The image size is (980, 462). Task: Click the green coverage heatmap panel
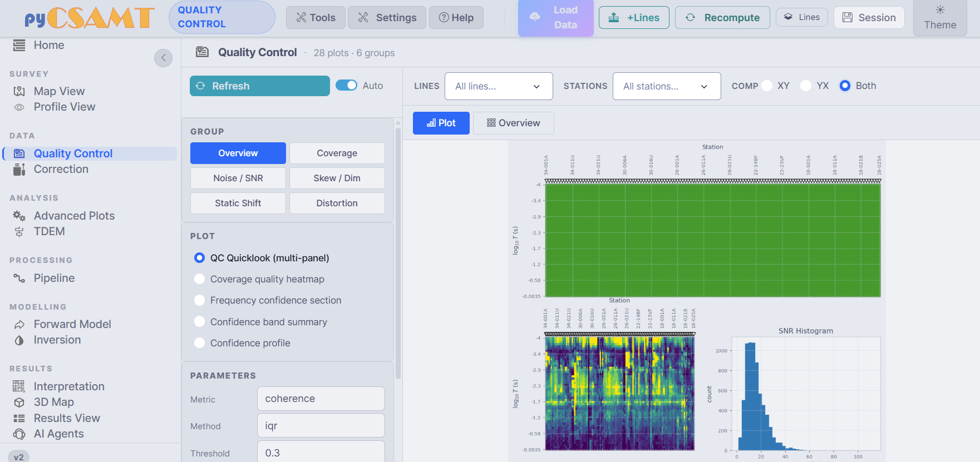click(x=713, y=240)
